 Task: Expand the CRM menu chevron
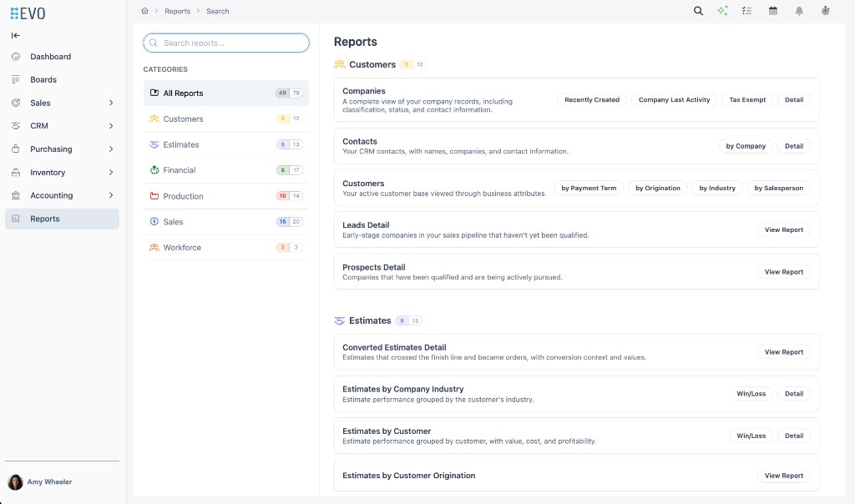coord(111,126)
